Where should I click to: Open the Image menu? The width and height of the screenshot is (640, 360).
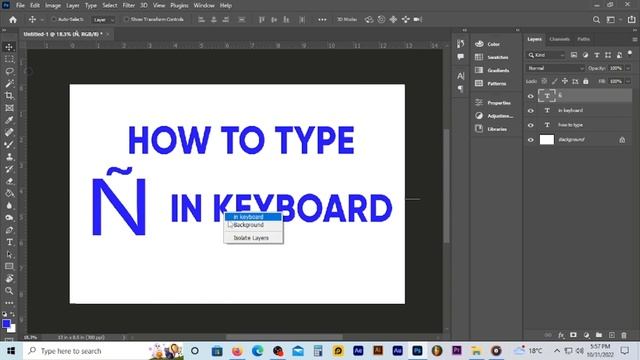(53, 5)
